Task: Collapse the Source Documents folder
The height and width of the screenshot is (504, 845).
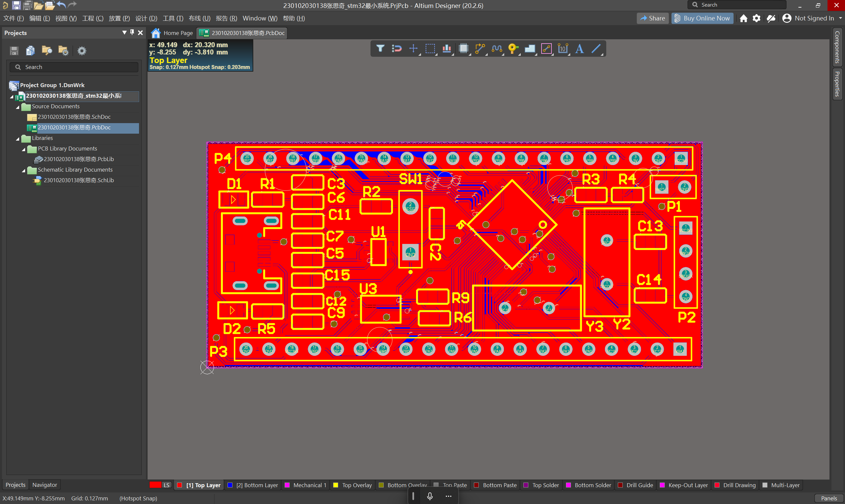Action: pyautogui.click(x=18, y=107)
